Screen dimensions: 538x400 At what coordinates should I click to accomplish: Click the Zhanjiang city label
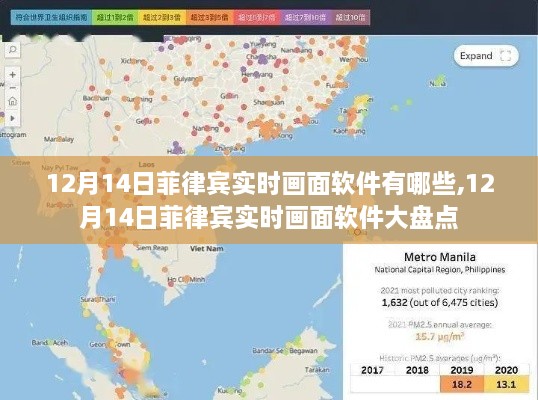tap(230, 149)
